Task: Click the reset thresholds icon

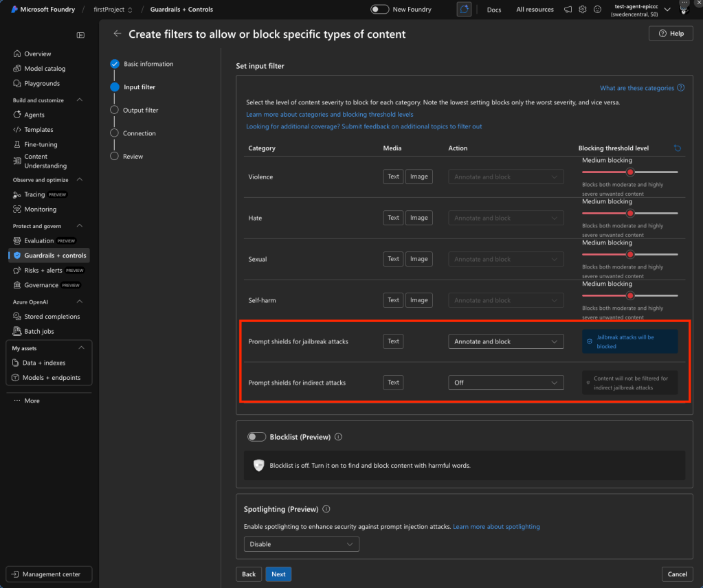Action: [x=678, y=148]
